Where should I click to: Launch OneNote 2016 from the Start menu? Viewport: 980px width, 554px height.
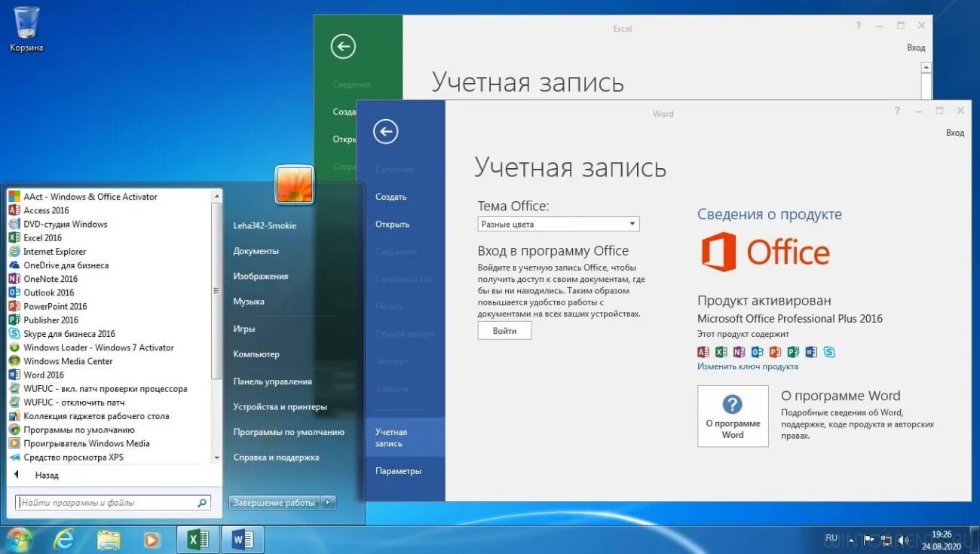51,279
